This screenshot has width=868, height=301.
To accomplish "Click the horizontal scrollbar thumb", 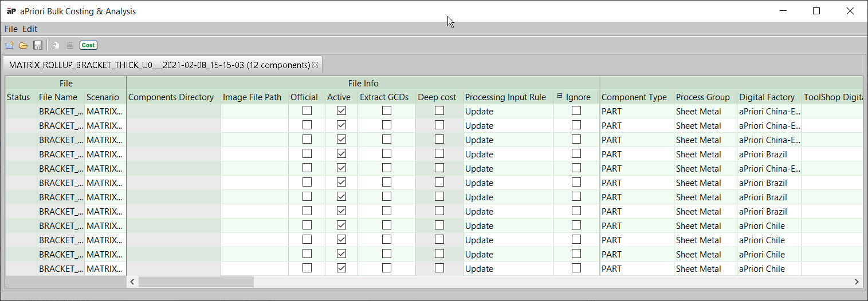I will coord(196,282).
